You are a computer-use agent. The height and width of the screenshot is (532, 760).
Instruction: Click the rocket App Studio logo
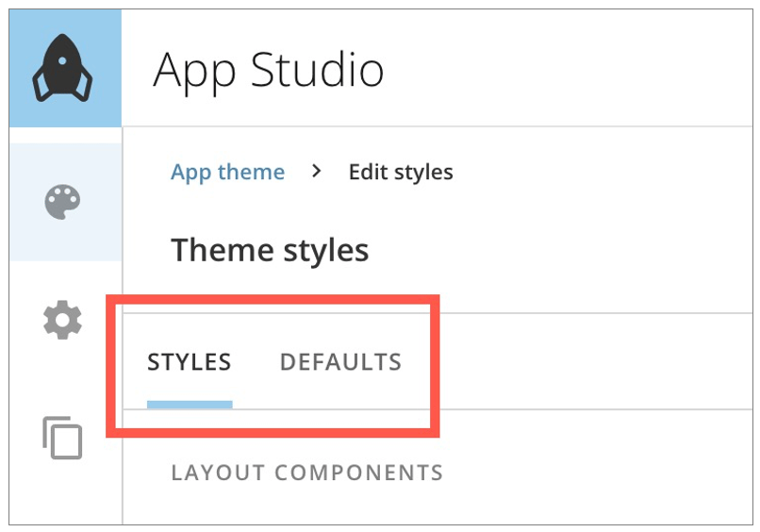click(62, 68)
